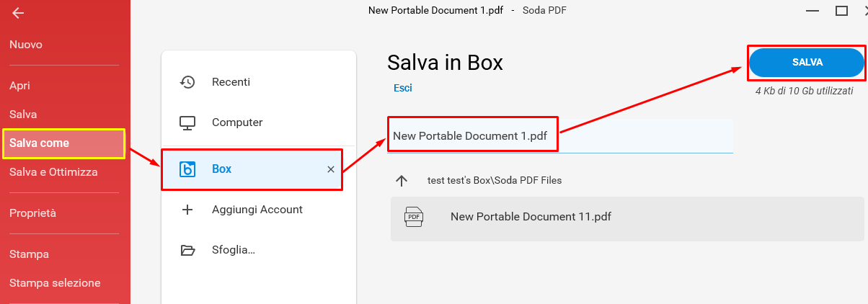Open the Apri menu item
The width and height of the screenshot is (868, 304).
(x=19, y=86)
